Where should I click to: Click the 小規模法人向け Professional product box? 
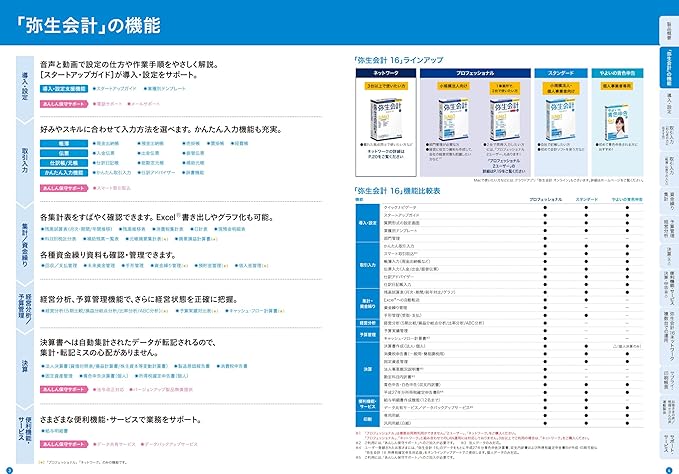click(x=453, y=119)
